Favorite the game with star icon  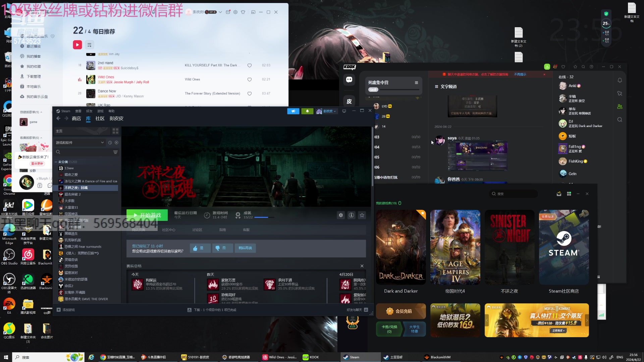point(362,215)
